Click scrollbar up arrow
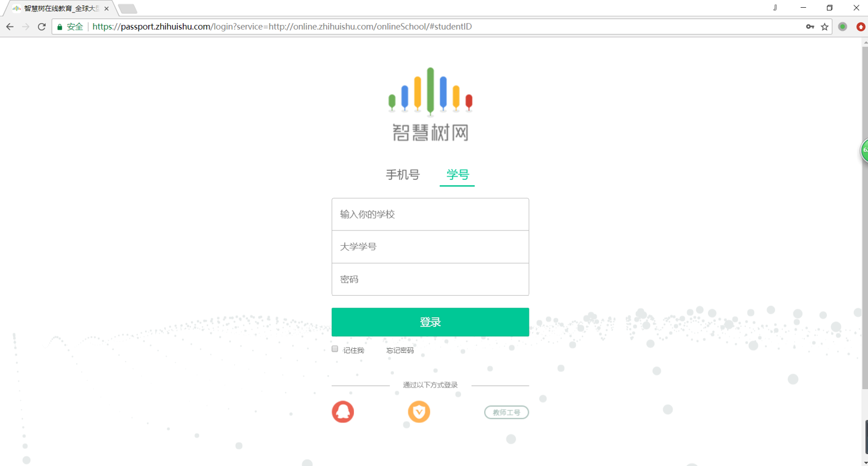Viewport: 868px width, 466px height. pyautogui.click(x=864, y=42)
